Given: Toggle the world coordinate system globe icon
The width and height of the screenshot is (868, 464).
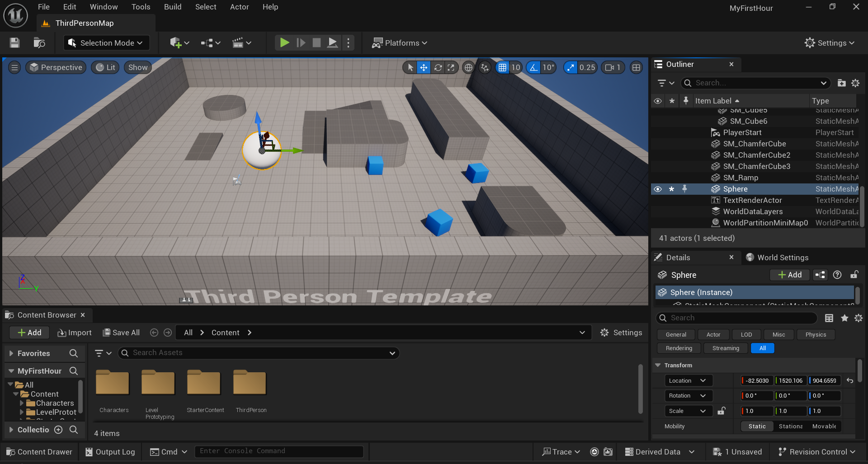Looking at the screenshot, I should (468, 67).
